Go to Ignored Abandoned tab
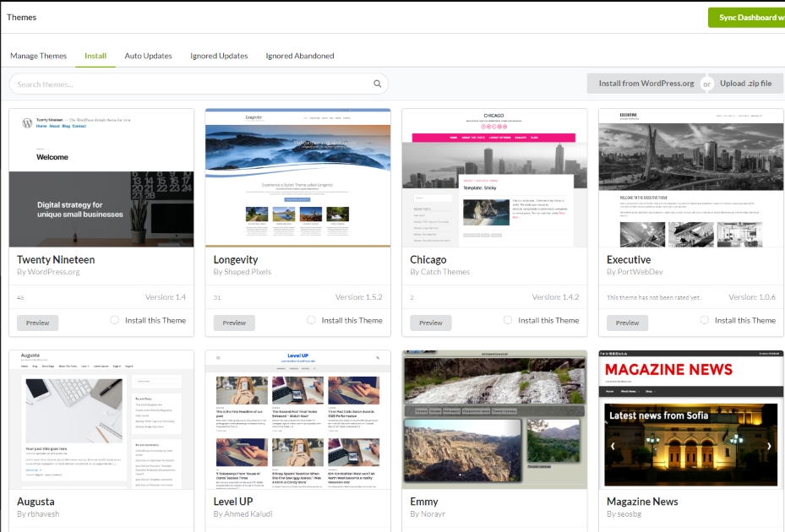 point(300,56)
